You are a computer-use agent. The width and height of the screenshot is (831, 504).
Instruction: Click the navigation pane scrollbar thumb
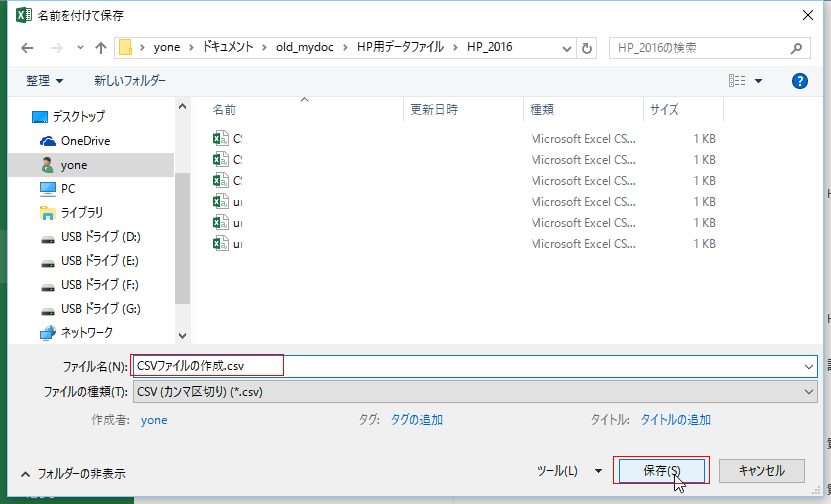tap(182, 238)
